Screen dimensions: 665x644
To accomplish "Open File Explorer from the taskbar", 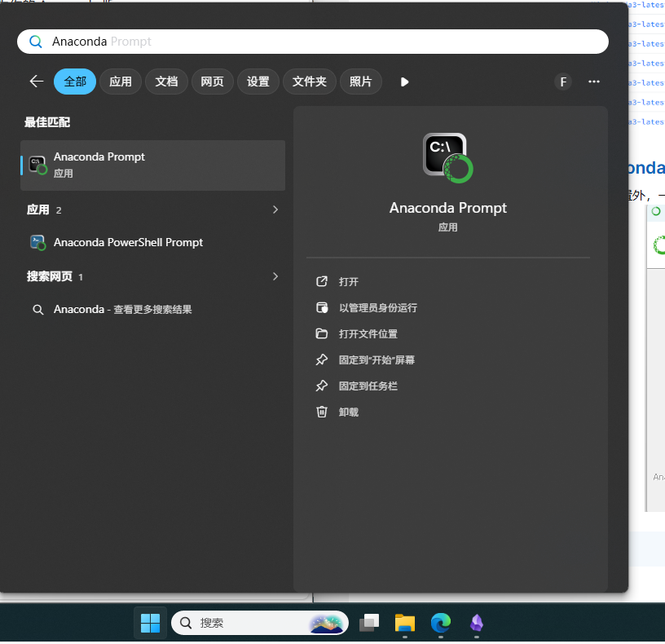I will pyautogui.click(x=405, y=623).
